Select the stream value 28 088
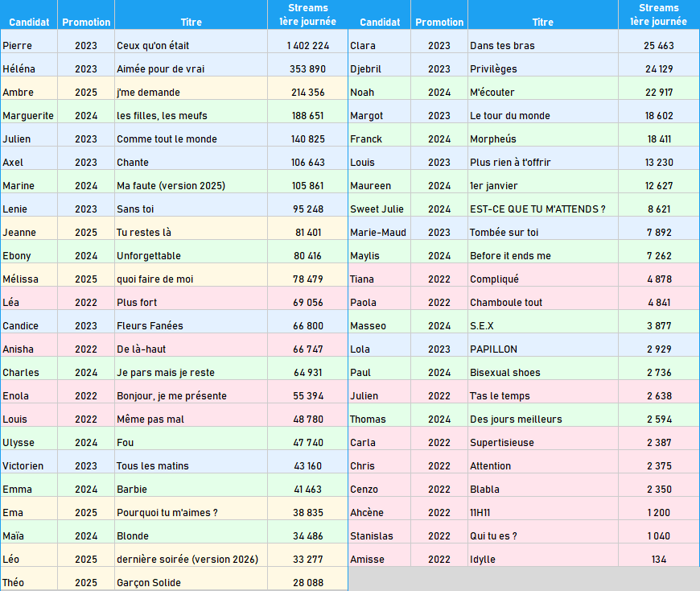Screen dimensions: 700x591 (x=307, y=578)
